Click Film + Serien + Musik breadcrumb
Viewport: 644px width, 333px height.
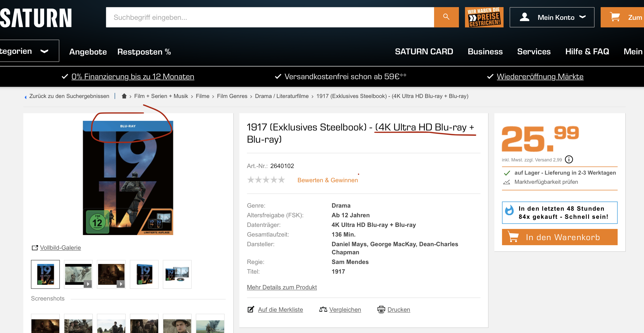[161, 96]
